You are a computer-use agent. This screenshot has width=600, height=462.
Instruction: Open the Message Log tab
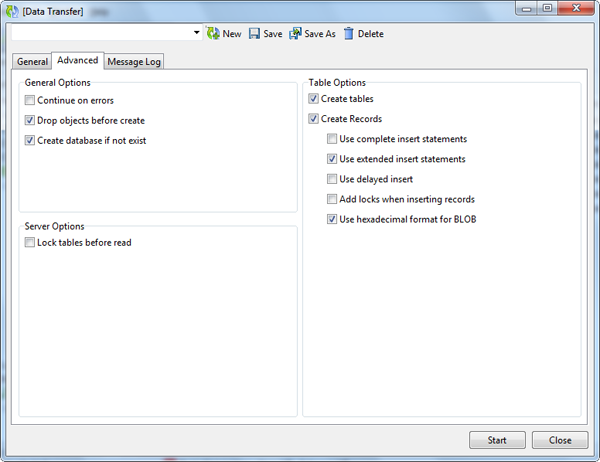(134, 62)
